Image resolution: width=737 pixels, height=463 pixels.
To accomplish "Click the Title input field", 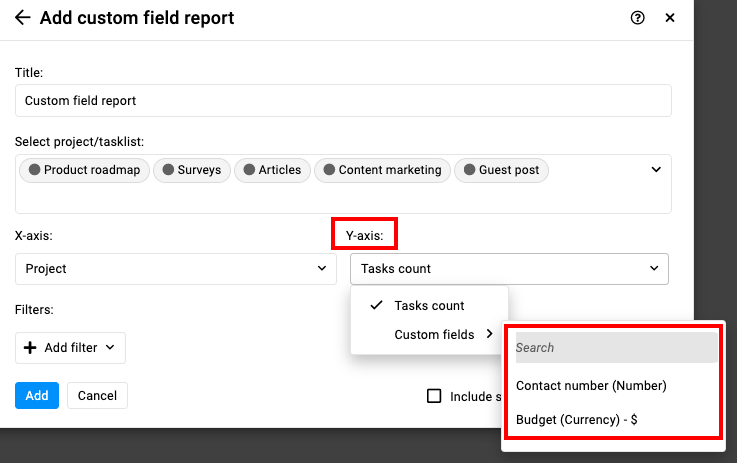I will click(x=343, y=101).
